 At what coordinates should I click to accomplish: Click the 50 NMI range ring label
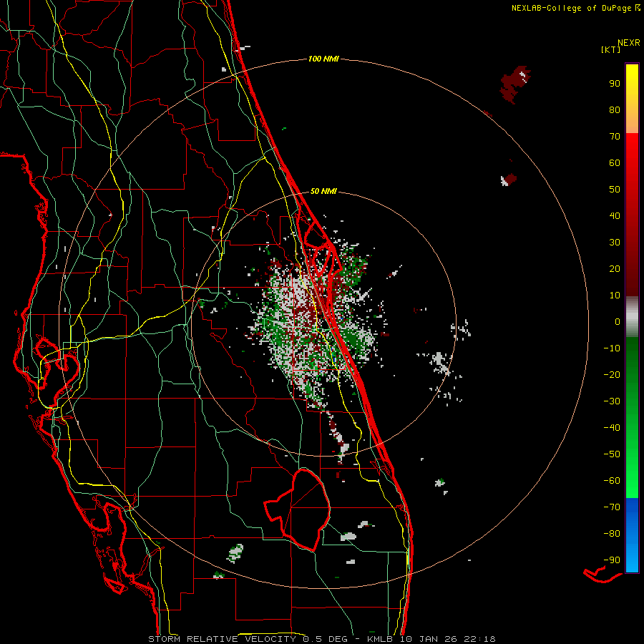pos(323,191)
